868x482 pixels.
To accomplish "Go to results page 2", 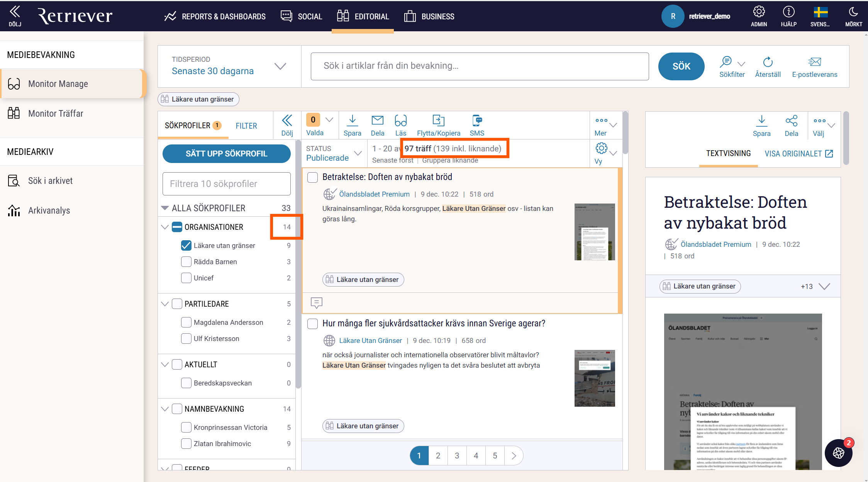I will (438, 455).
